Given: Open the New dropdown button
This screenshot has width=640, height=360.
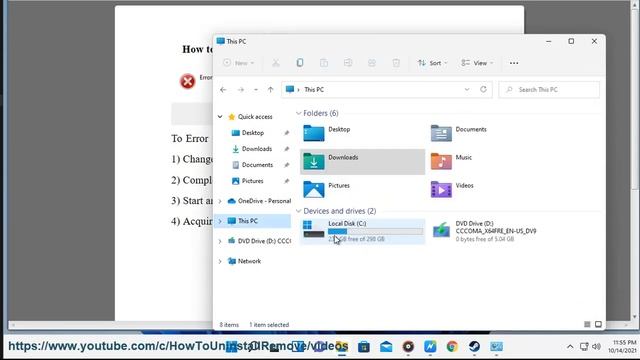Looking at the screenshot, I should point(239,63).
